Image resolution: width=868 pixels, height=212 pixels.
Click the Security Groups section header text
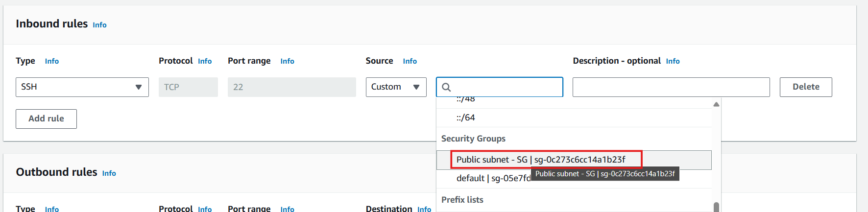coord(473,139)
